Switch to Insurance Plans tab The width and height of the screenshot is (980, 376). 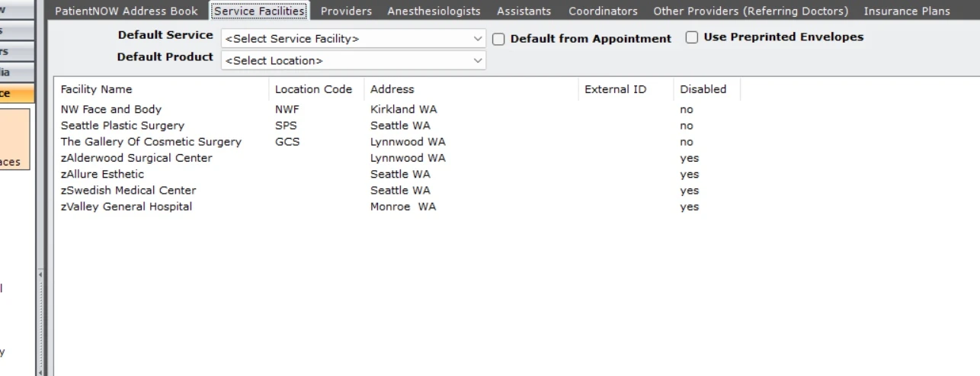pyautogui.click(x=907, y=11)
